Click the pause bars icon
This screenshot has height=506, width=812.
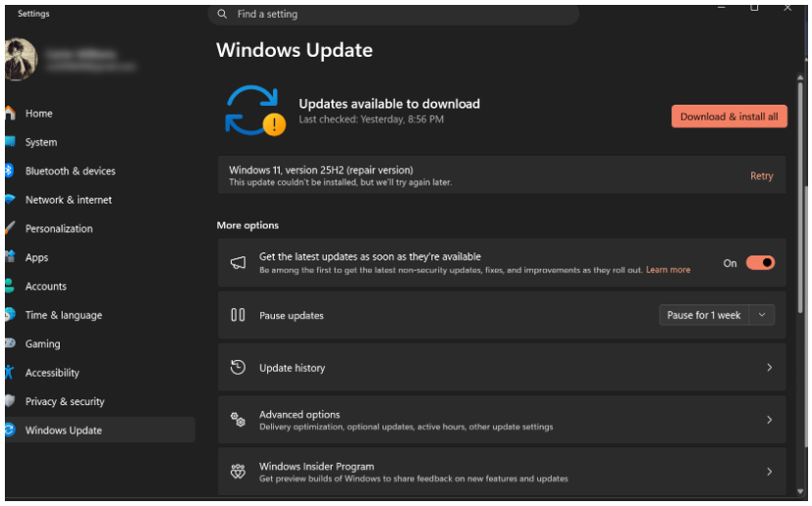click(x=238, y=314)
